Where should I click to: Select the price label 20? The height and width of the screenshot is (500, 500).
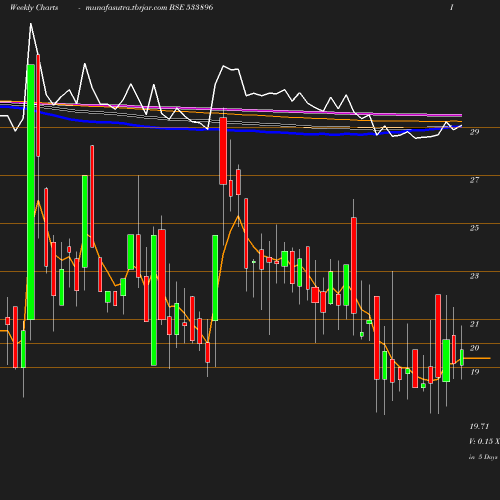coord(474,348)
